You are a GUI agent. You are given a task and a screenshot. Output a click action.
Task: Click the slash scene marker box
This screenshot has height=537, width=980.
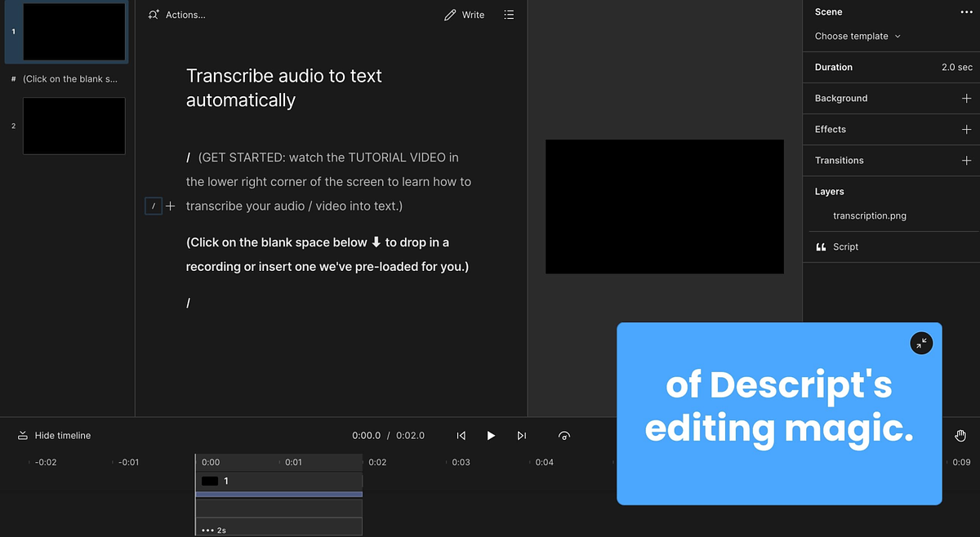153,206
